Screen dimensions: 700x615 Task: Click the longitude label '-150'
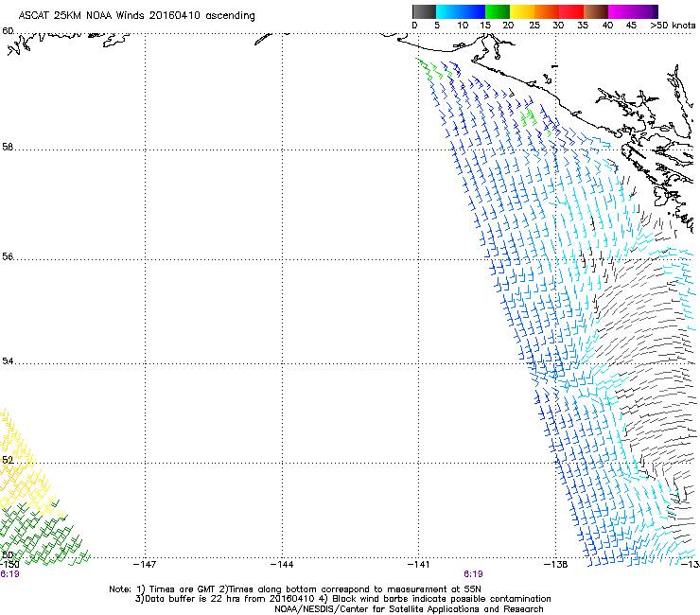pyautogui.click(x=9, y=565)
